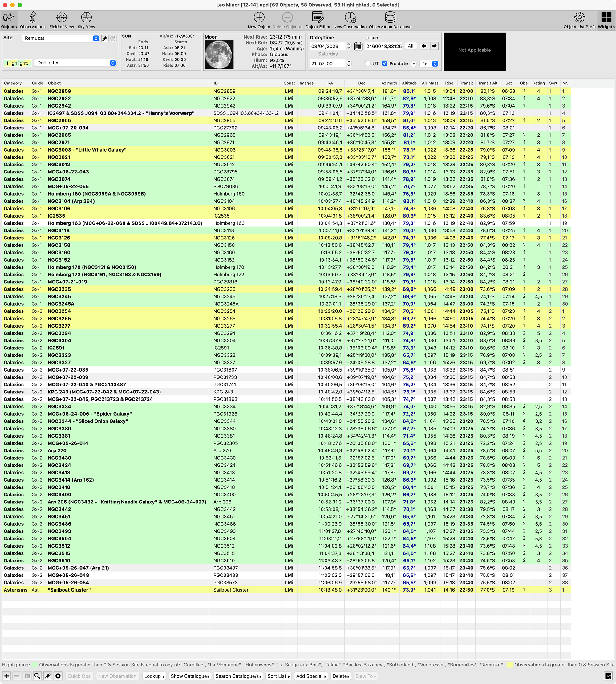616x684 pixels.
Task: Open the Objects view
Action: tap(9, 20)
